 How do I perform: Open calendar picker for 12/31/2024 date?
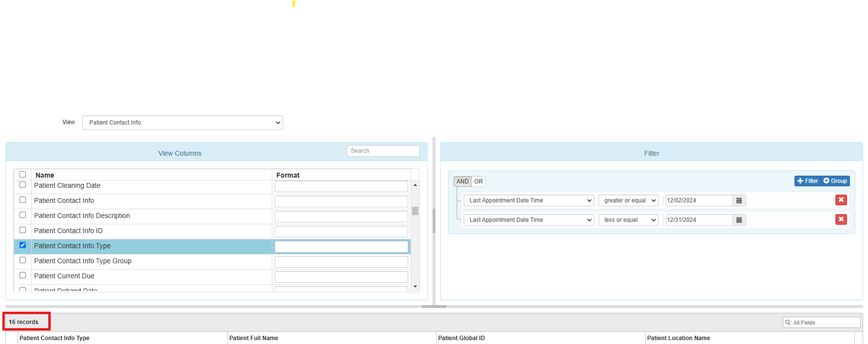click(739, 220)
